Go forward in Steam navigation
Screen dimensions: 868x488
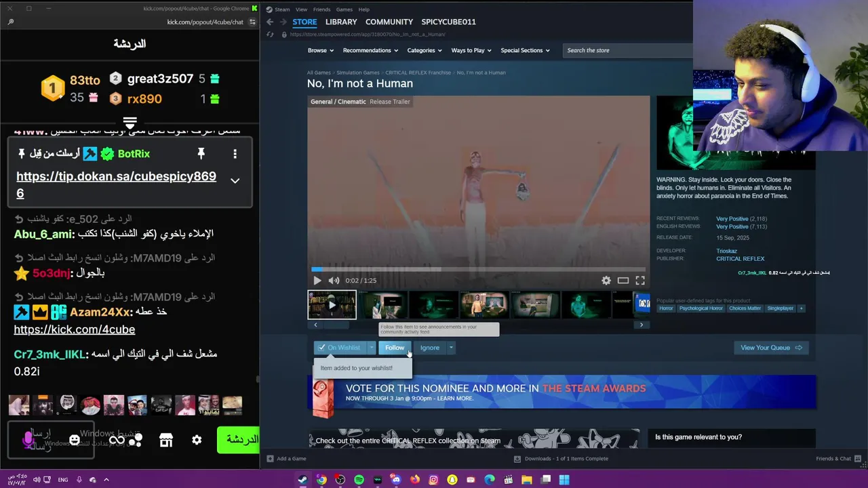283,22
